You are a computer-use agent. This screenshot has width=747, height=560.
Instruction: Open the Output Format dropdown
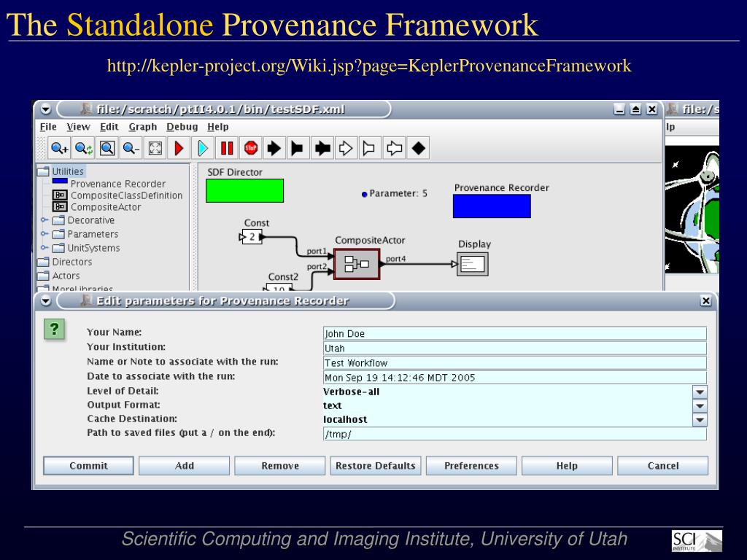[700, 405]
